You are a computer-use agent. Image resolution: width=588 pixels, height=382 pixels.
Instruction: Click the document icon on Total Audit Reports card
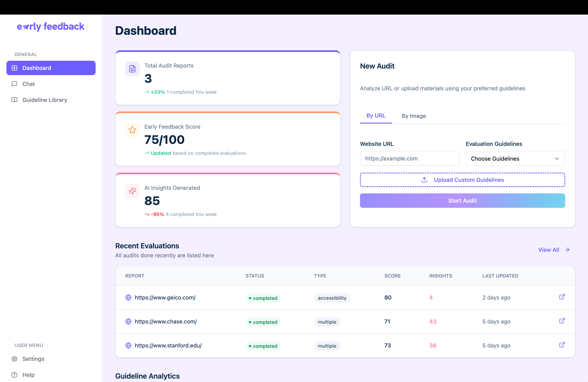point(132,69)
